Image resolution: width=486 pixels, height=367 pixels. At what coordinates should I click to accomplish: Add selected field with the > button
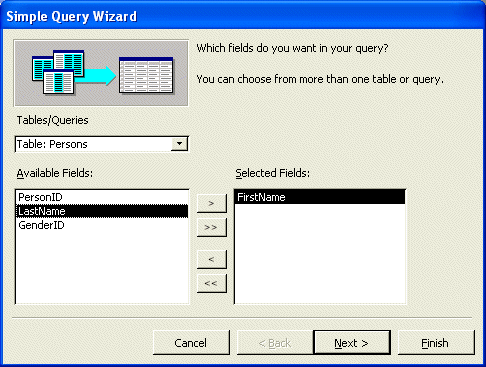tap(212, 203)
